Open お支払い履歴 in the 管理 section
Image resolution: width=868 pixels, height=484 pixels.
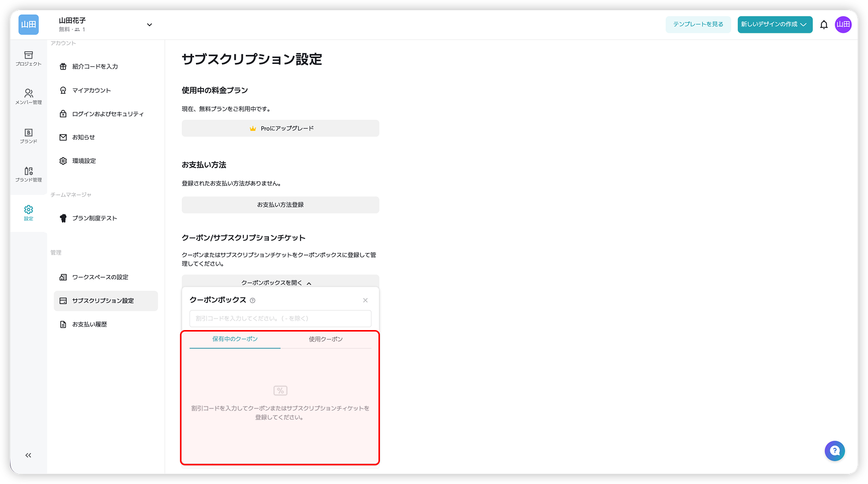click(x=89, y=324)
